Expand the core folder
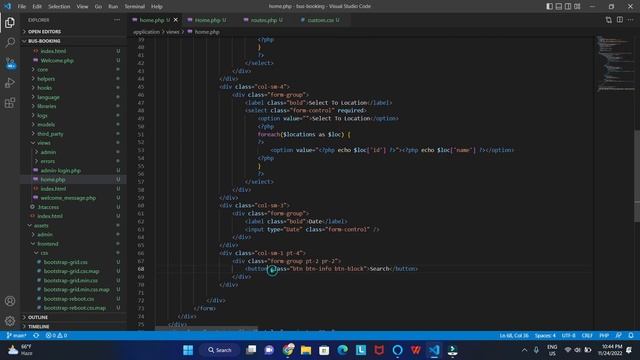 (x=42, y=70)
